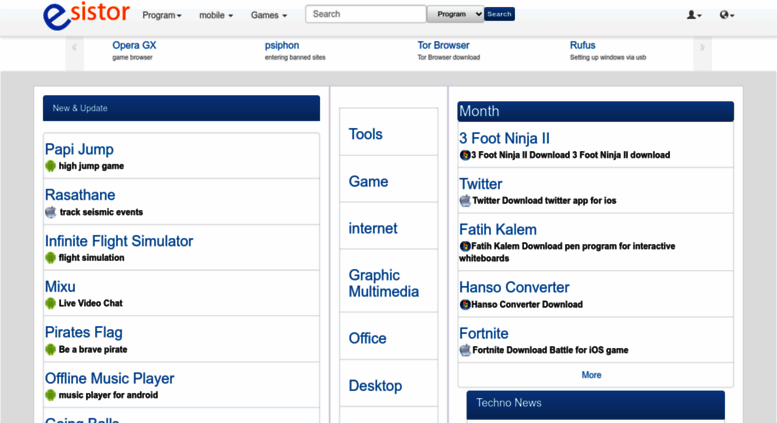Open 3 Foot Ninja II title link
Screen dimensions: 777x423
pos(504,138)
